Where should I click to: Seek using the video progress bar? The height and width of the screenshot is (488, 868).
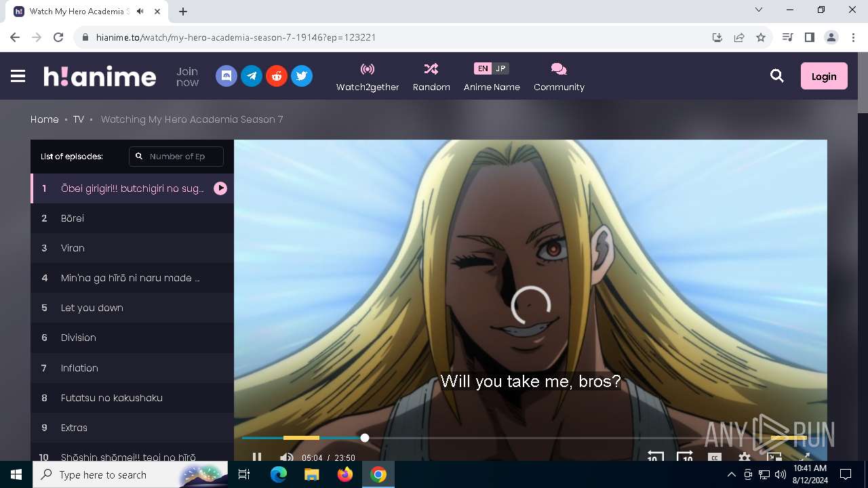click(x=530, y=438)
